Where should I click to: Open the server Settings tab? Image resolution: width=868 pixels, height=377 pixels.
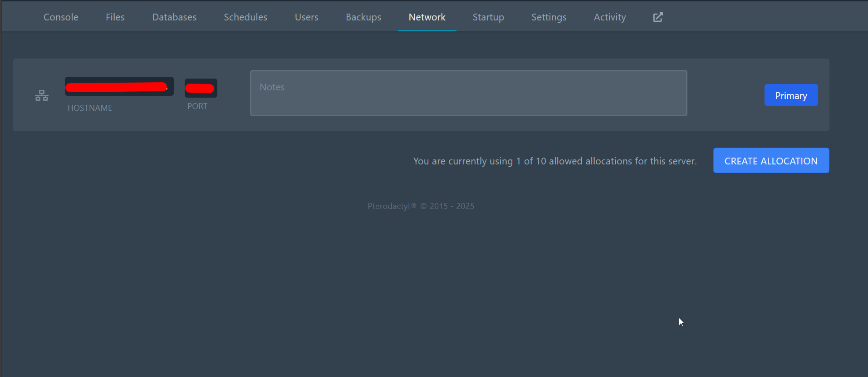click(x=549, y=17)
